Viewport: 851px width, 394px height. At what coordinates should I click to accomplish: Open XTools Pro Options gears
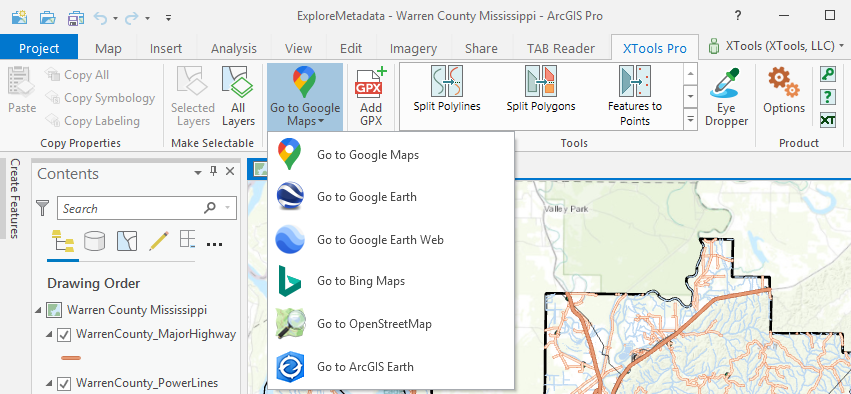[x=784, y=91]
